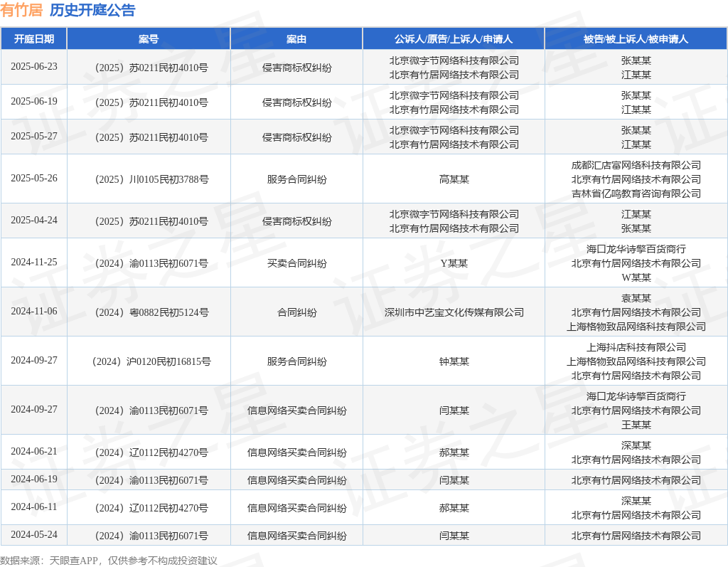Click the orange 有竹居 title text
728x567 pixels.
21,10
